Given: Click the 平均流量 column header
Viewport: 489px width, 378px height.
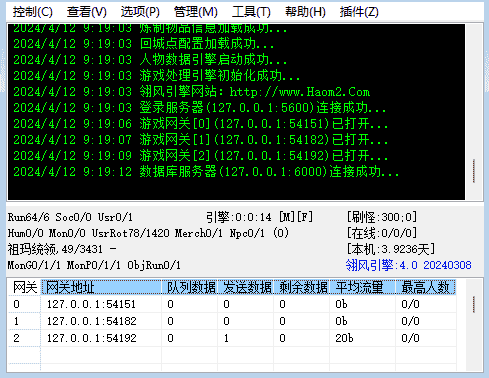Looking at the screenshot, I should (362, 287).
